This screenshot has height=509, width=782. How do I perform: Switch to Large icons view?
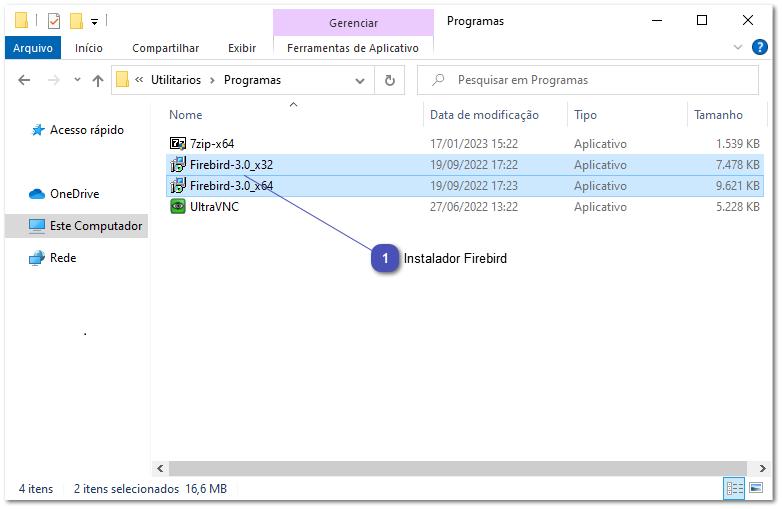pyautogui.click(x=756, y=488)
